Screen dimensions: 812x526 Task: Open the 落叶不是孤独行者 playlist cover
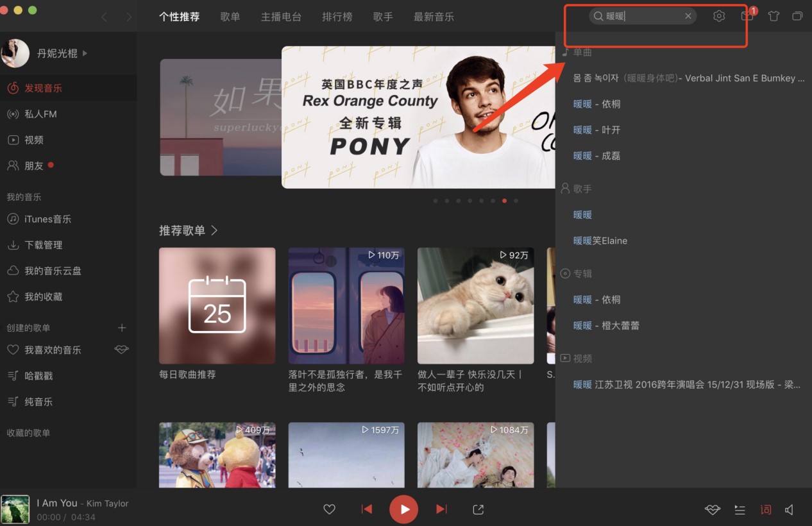pos(346,306)
